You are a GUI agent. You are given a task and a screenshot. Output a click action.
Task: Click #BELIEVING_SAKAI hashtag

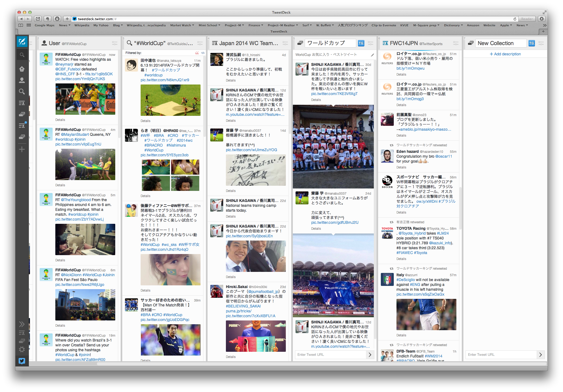pyautogui.click(x=243, y=306)
